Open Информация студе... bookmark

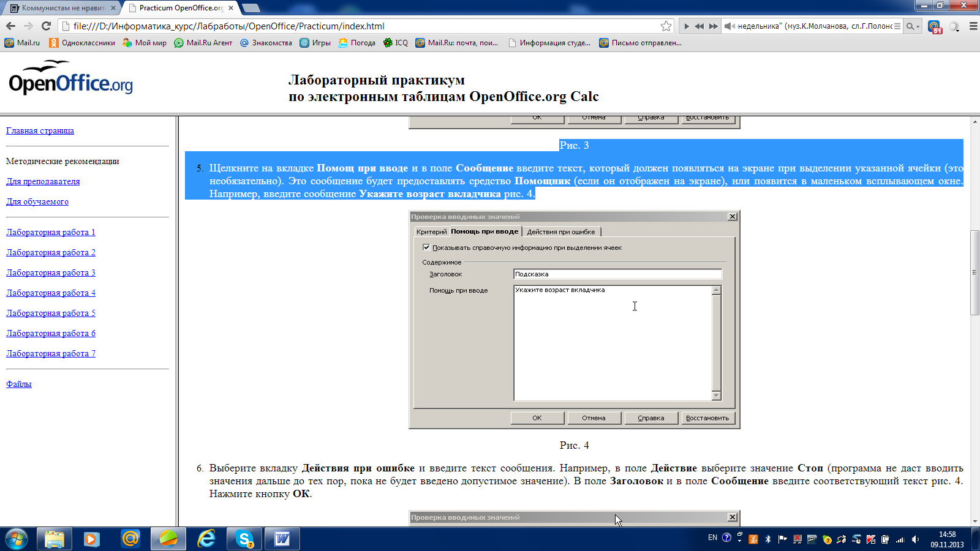pyautogui.click(x=549, y=43)
